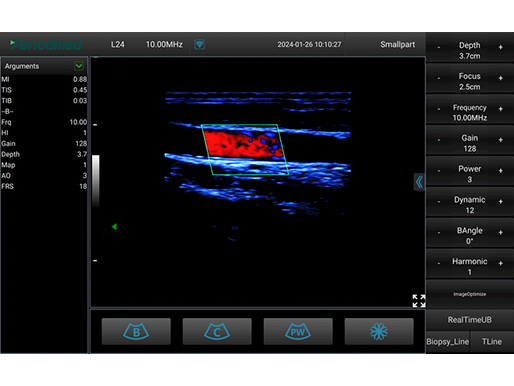Collapse the Arguments panel with green chevron

pyautogui.click(x=79, y=66)
